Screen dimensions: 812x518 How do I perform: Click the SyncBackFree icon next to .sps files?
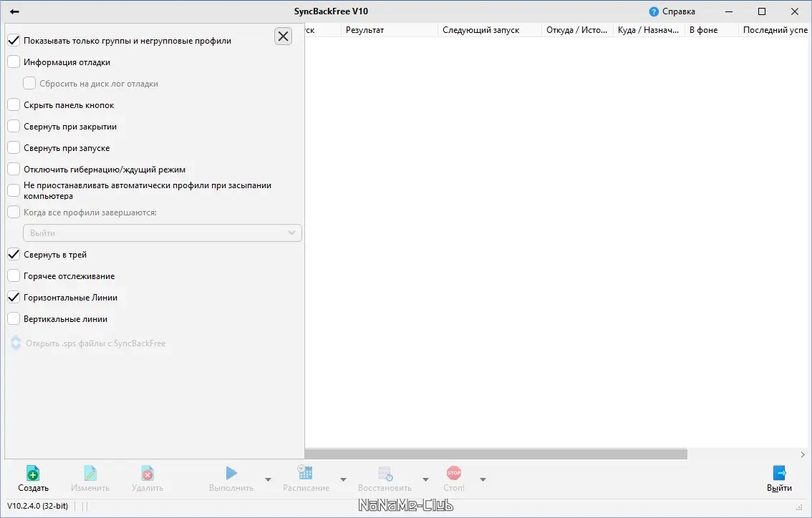(x=16, y=343)
